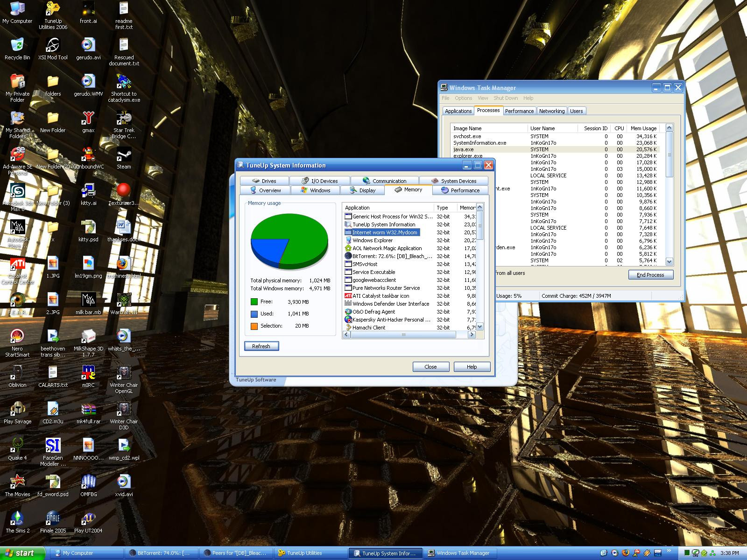Click Task Manager process list scroll down arrow

point(669,261)
